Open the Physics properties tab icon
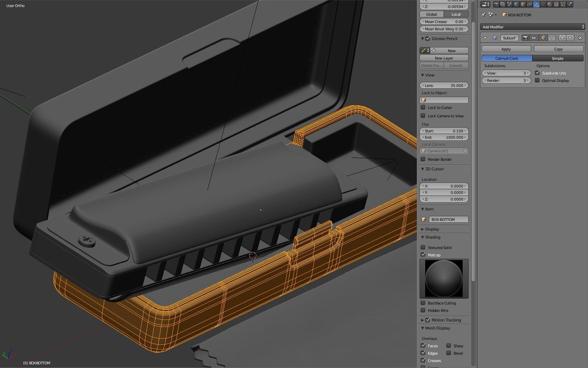Screen dimensions: 588x368 [x=570, y=4]
